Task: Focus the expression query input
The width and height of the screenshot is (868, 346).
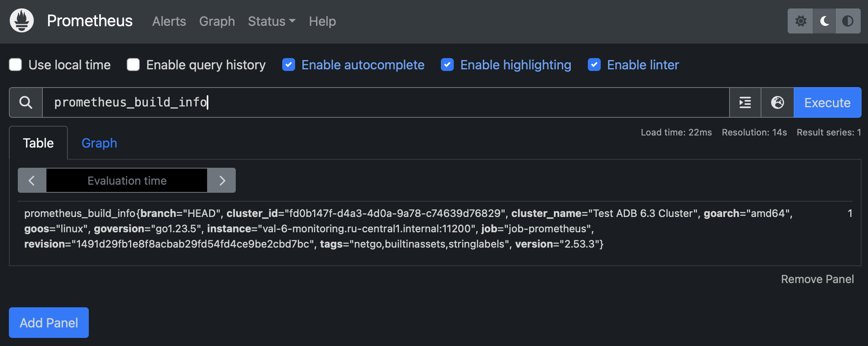Action: pyautogui.click(x=386, y=102)
